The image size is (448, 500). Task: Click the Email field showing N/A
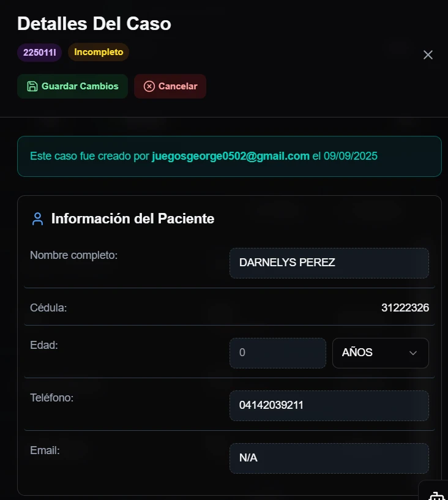(329, 458)
